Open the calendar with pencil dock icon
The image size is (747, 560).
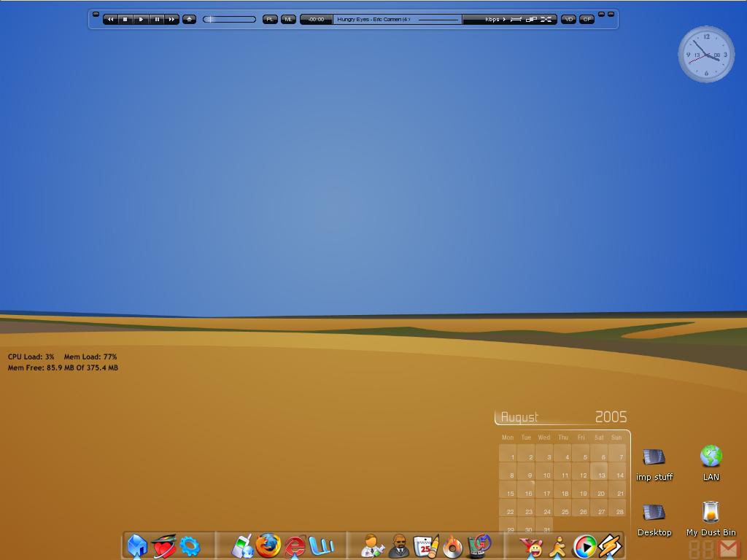tap(425, 546)
